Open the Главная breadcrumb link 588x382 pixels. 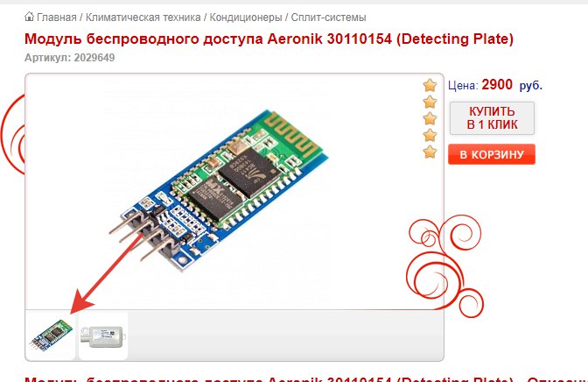tap(57, 18)
